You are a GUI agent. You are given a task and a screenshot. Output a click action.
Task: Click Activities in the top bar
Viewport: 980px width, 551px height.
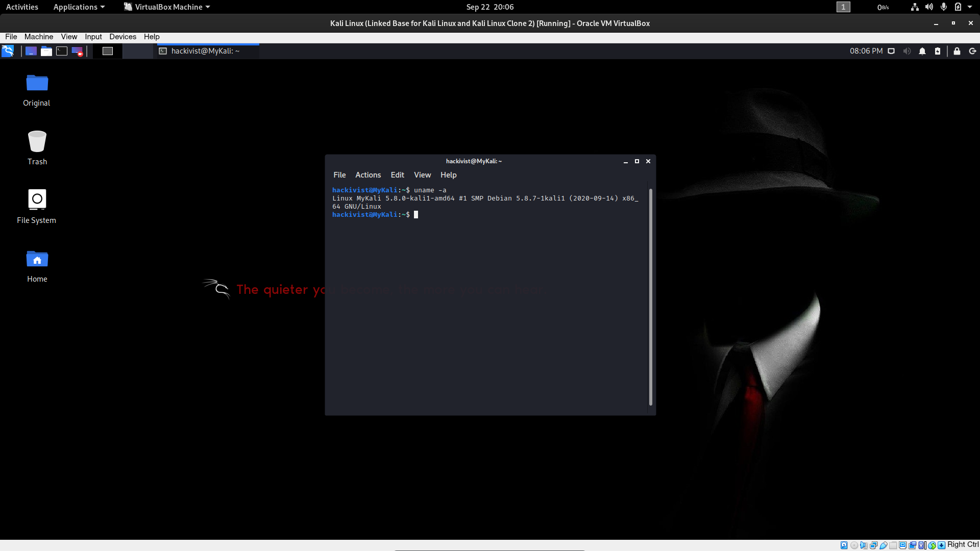pyautogui.click(x=22, y=7)
